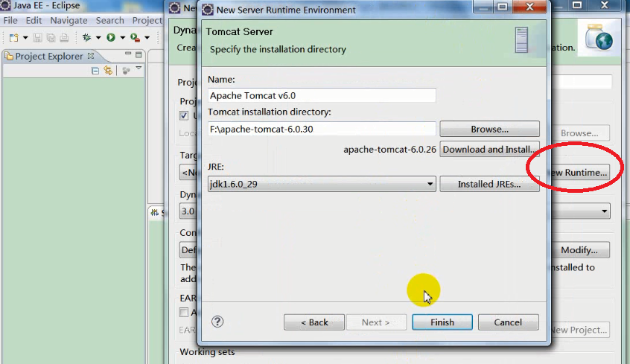Image resolution: width=630 pixels, height=364 pixels.
Task: Open the Edit menu
Action: click(x=34, y=21)
